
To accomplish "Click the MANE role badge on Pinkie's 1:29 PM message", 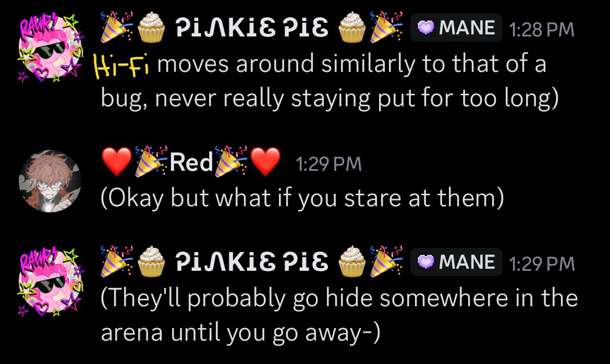I will tap(456, 262).
